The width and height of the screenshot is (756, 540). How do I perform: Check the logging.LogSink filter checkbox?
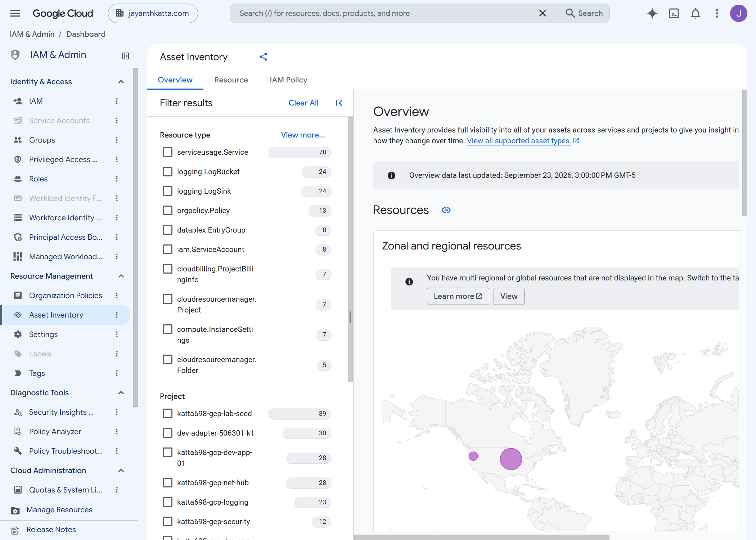167,191
